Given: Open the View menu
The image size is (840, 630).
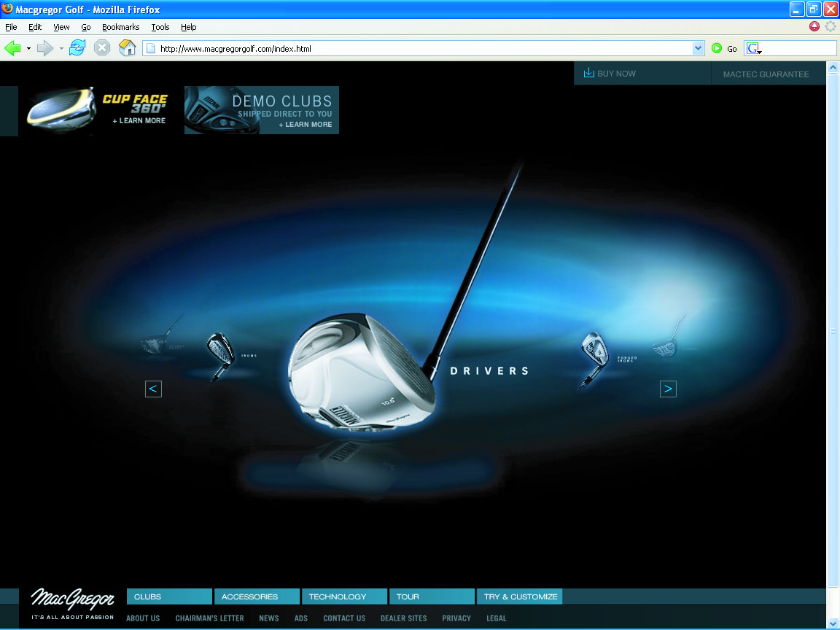Looking at the screenshot, I should coord(61,27).
